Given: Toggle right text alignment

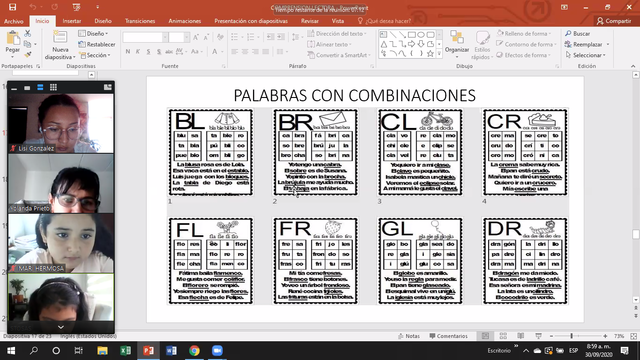Looking at the screenshot, I should 255,51.
